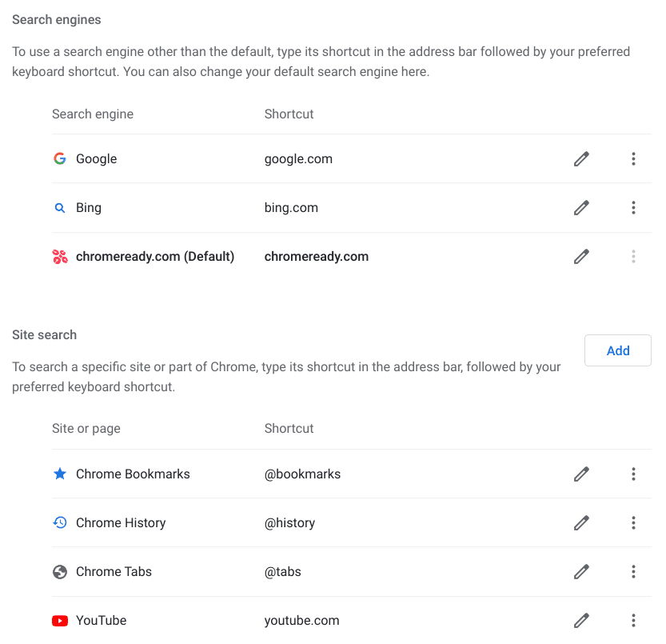The image size is (666, 644).
Task: Click the Google logo icon
Action: [x=60, y=158]
